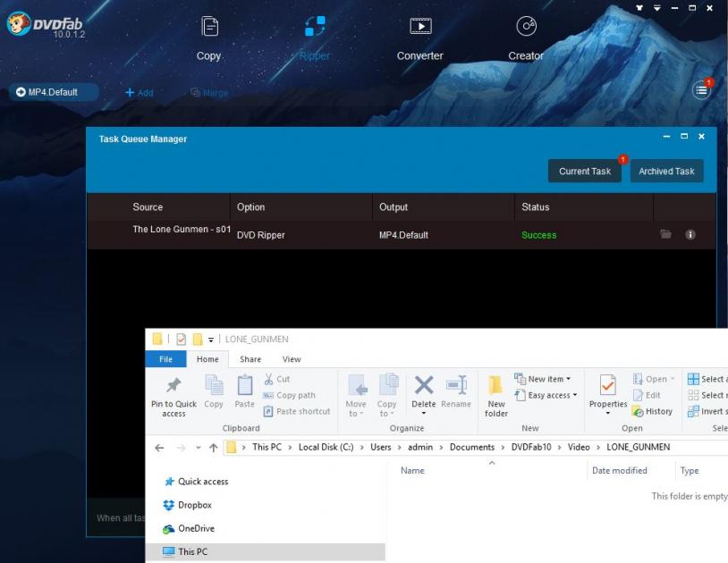Image resolution: width=728 pixels, height=563 pixels.
Task: Open the Copy module
Action: [x=208, y=38]
